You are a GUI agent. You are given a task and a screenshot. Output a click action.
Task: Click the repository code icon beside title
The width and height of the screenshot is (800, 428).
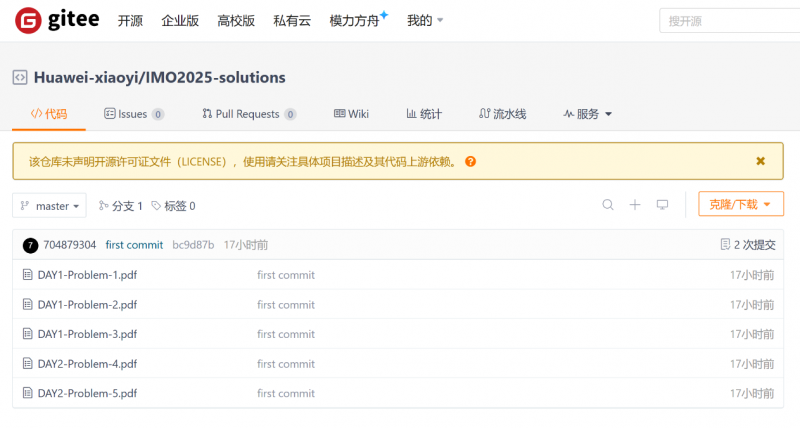click(x=20, y=78)
